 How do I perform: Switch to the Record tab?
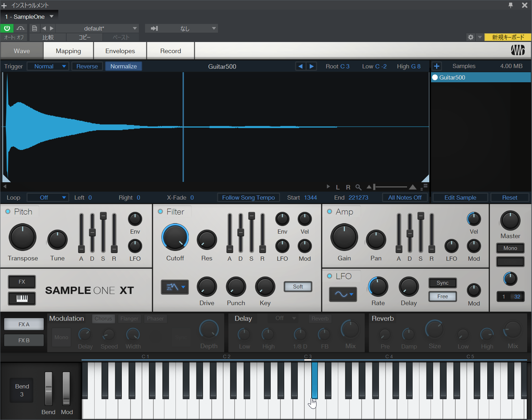(170, 51)
